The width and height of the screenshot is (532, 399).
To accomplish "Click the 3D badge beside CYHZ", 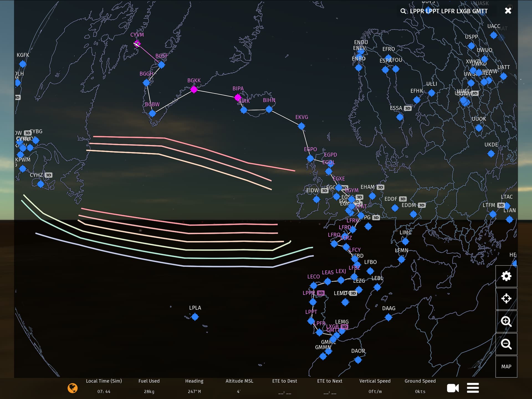I will click(48, 175).
